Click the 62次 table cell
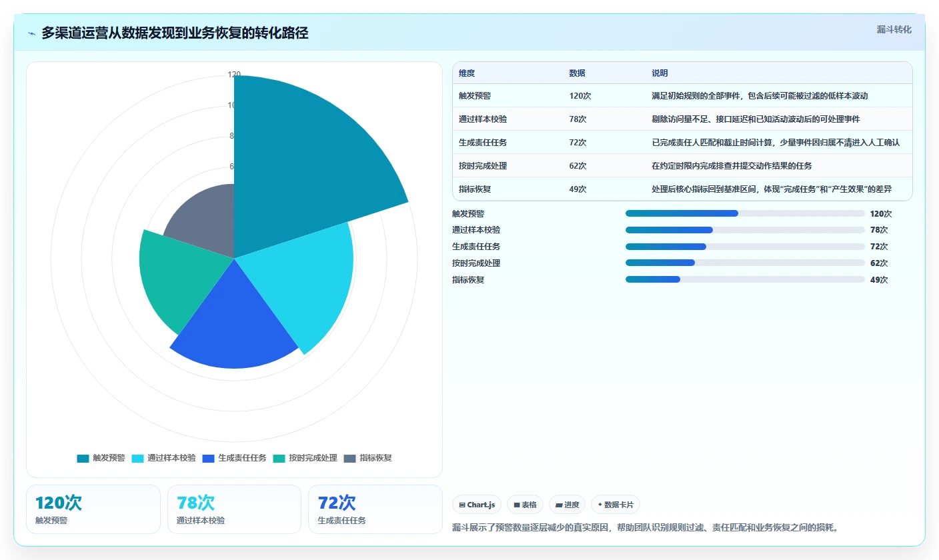Screen dimensions: 939x560 click(x=578, y=166)
